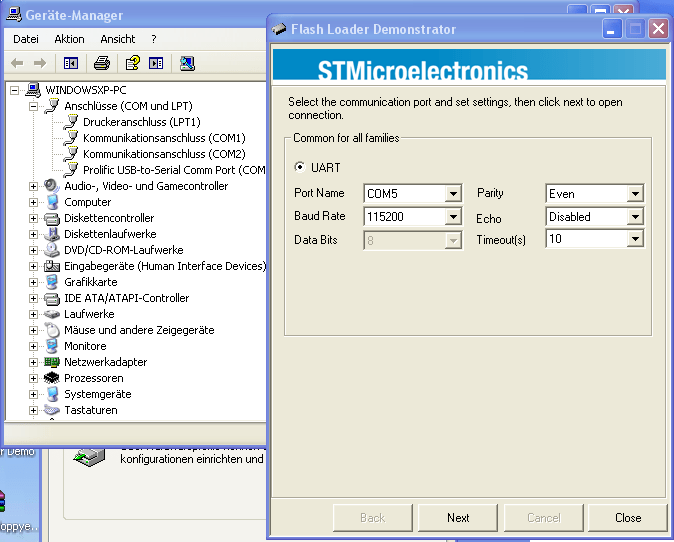The image size is (674, 542).
Task: Click the Diskettencontroller device icon
Action: point(52,218)
